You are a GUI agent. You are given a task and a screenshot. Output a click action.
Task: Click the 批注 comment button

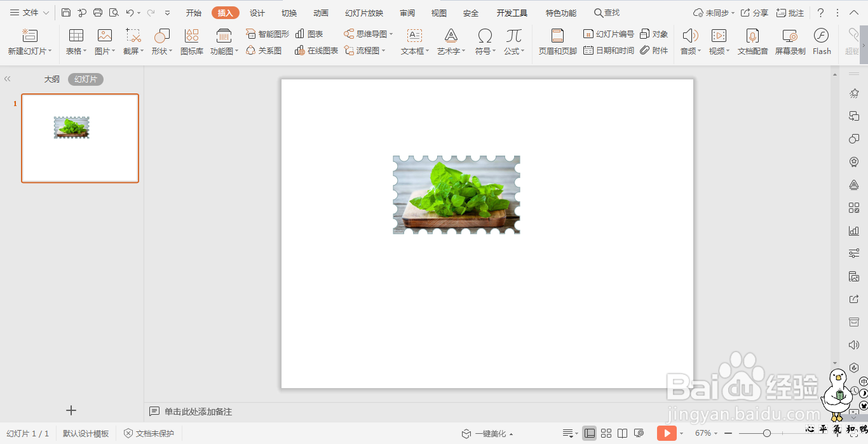[x=790, y=13]
